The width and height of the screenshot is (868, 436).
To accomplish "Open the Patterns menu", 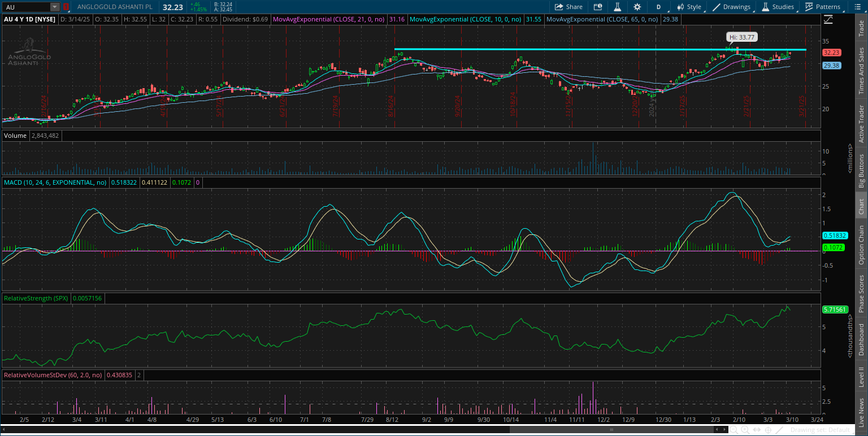I will coord(823,7).
